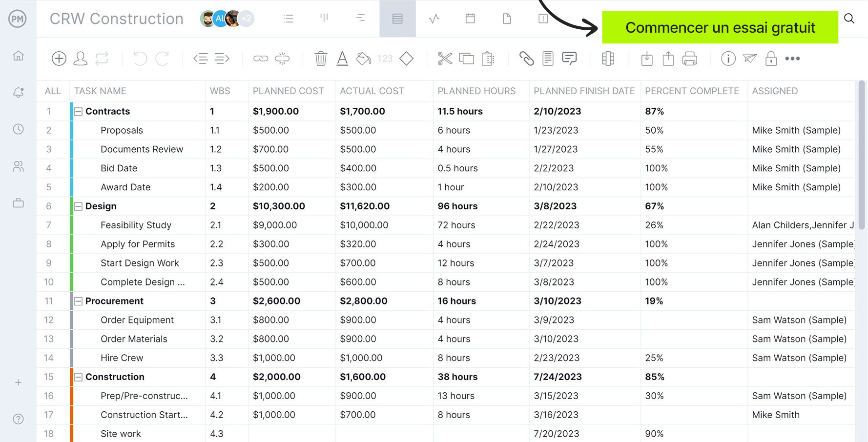Image resolution: width=868 pixels, height=442 pixels.
Task: Open the briefcase icon in sidebar
Action: click(x=18, y=203)
